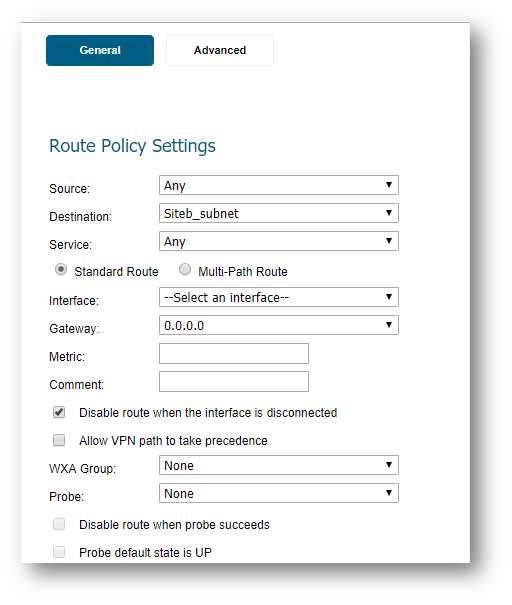
Task: Click the Probe dropdown arrow icon
Action: point(389,493)
